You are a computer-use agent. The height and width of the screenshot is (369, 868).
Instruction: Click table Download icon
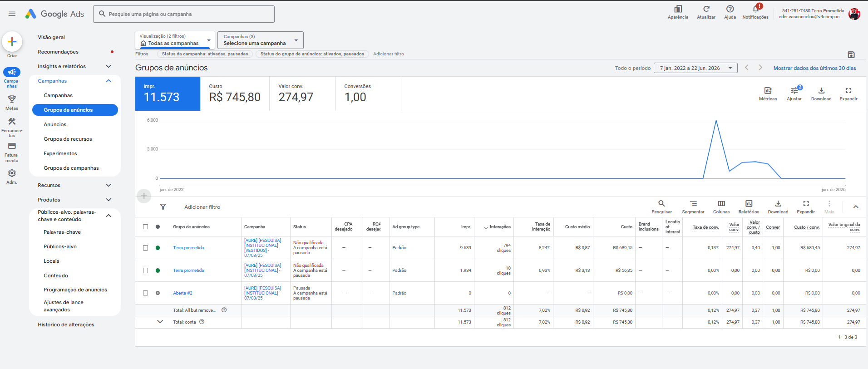(x=778, y=204)
